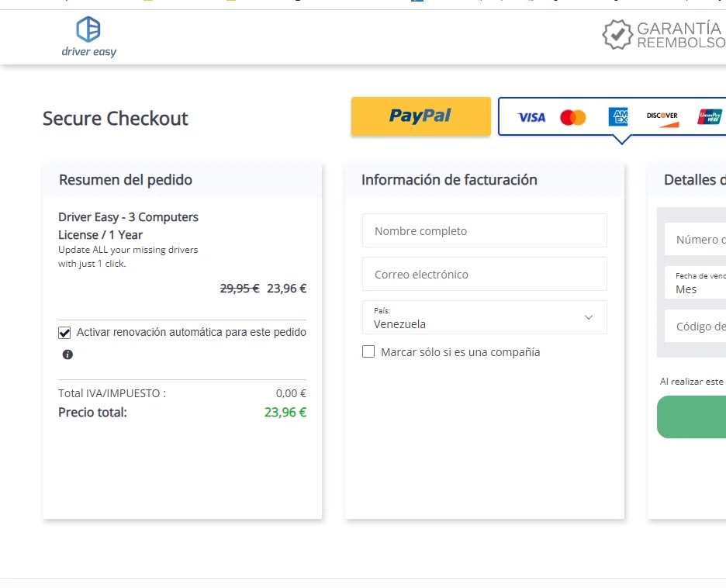
Task: Select the American Express logo
Action: pyautogui.click(x=618, y=116)
